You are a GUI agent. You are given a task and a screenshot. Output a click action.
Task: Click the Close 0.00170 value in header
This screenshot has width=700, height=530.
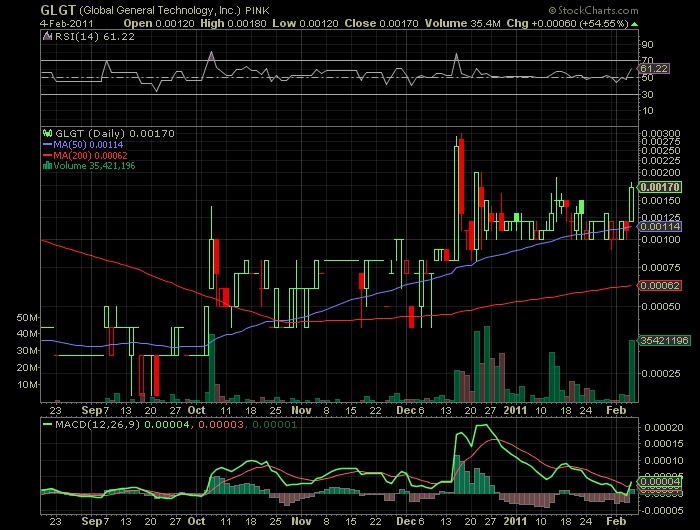pos(381,24)
